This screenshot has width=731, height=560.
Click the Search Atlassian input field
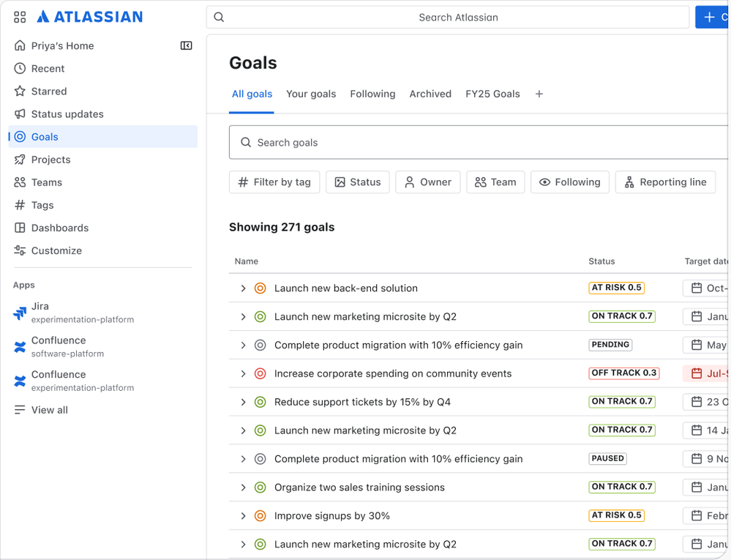click(448, 18)
